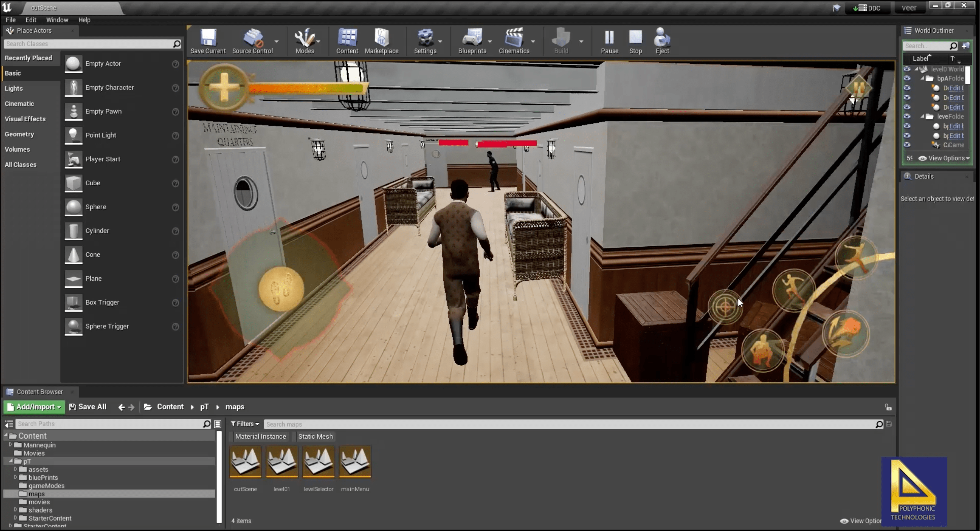
Task: Expand the bluePrints folder
Action: click(x=16, y=477)
